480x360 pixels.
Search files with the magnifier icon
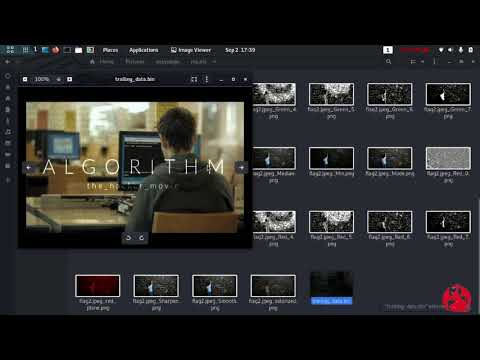pos(388,62)
